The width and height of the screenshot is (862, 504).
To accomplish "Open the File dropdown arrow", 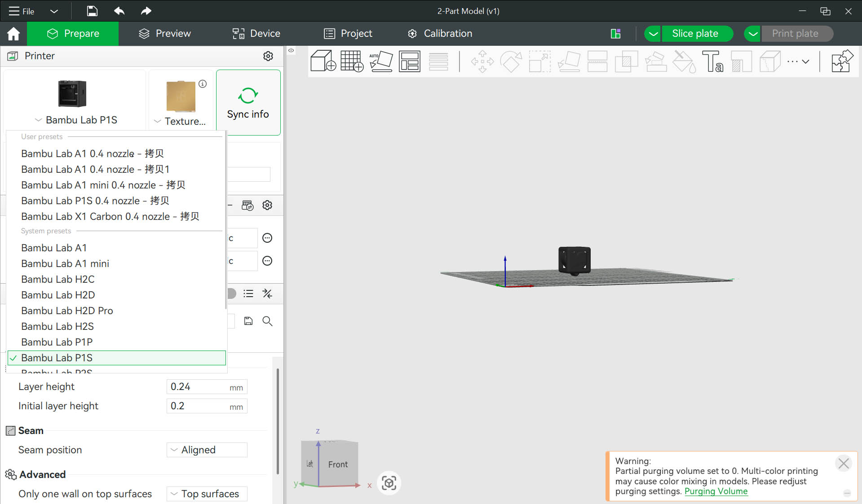I will tap(54, 11).
